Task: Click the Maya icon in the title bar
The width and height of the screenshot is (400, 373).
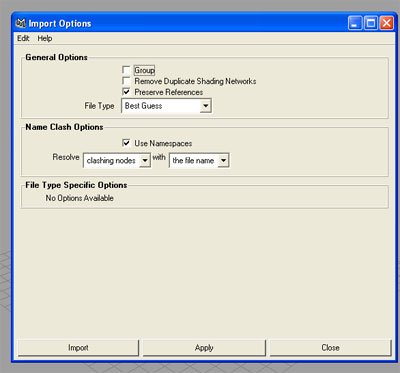Action: tap(21, 23)
